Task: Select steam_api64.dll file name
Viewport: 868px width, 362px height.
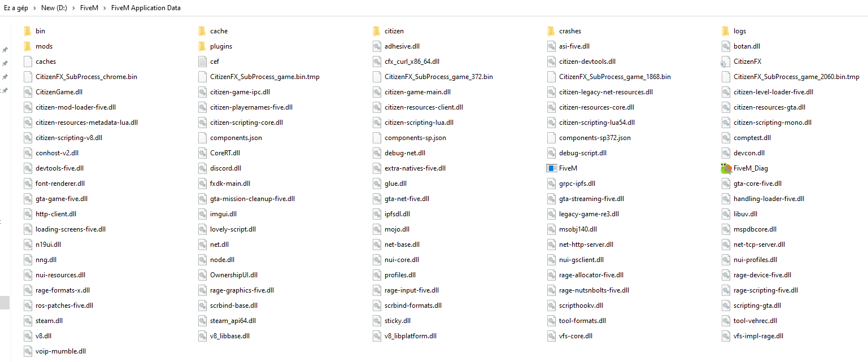Action: pyautogui.click(x=233, y=321)
